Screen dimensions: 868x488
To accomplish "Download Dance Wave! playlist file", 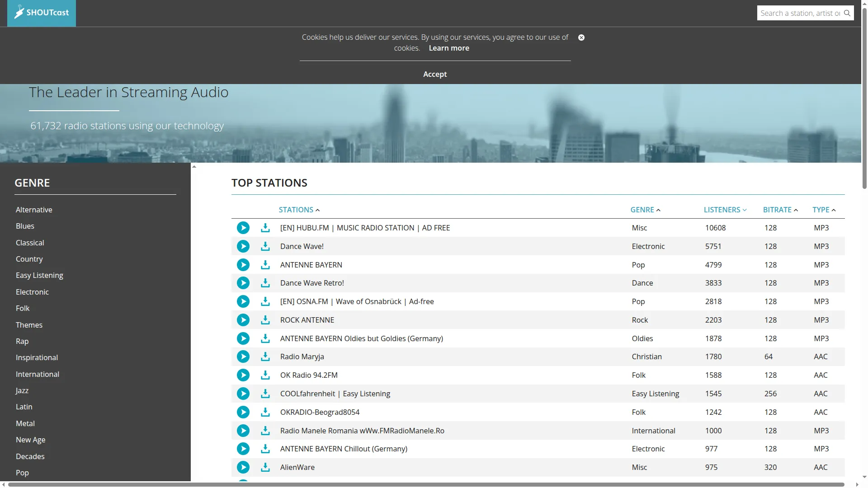I will click(265, 246).
